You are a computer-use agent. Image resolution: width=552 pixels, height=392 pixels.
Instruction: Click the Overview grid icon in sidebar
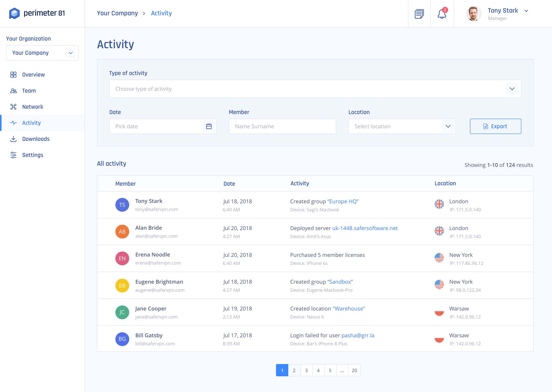(x=14, y=75)
